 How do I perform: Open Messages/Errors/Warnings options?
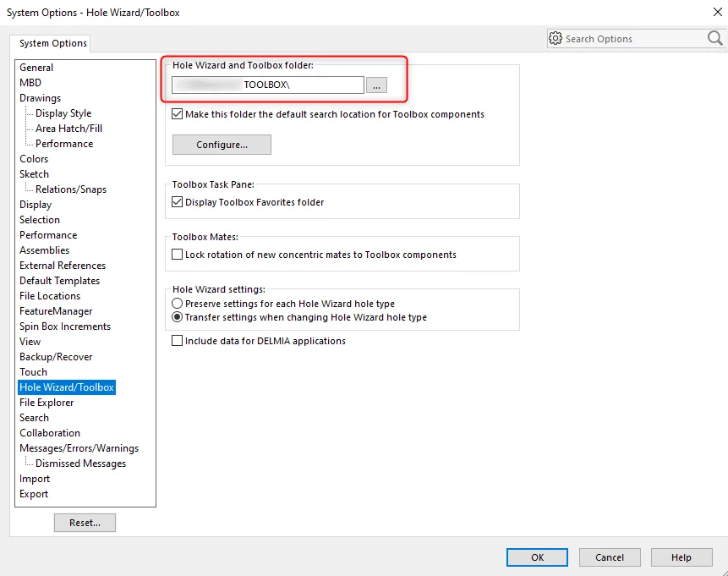(79, 448)
